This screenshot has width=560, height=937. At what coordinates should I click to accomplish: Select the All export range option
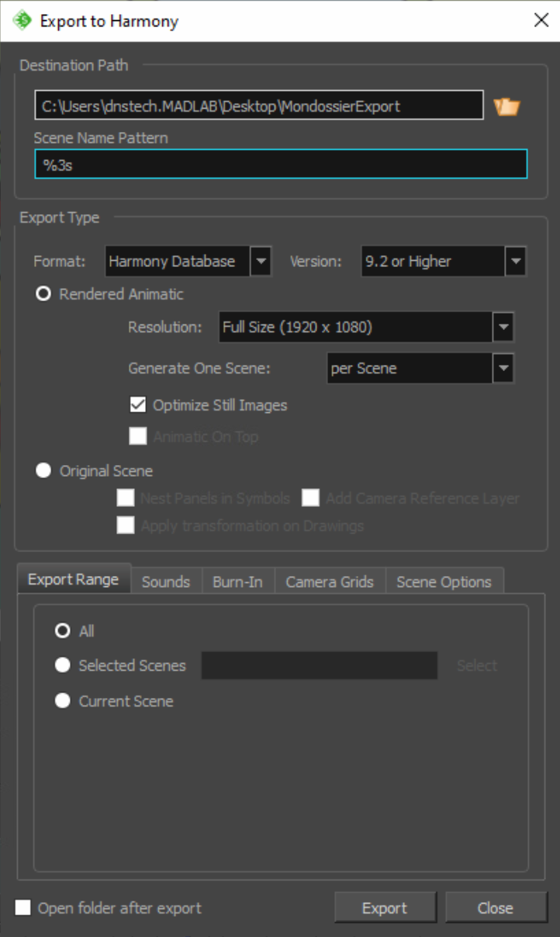coord(63,631)
